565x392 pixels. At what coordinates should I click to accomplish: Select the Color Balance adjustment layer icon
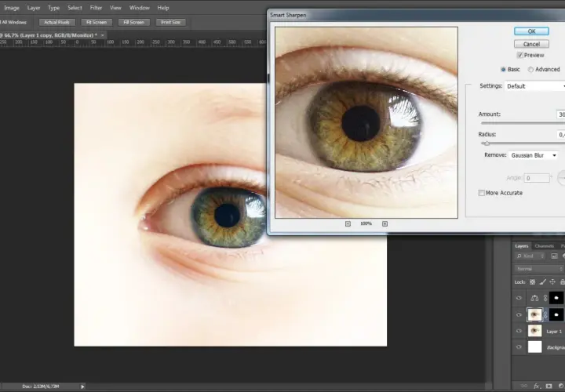pos(534,298)
